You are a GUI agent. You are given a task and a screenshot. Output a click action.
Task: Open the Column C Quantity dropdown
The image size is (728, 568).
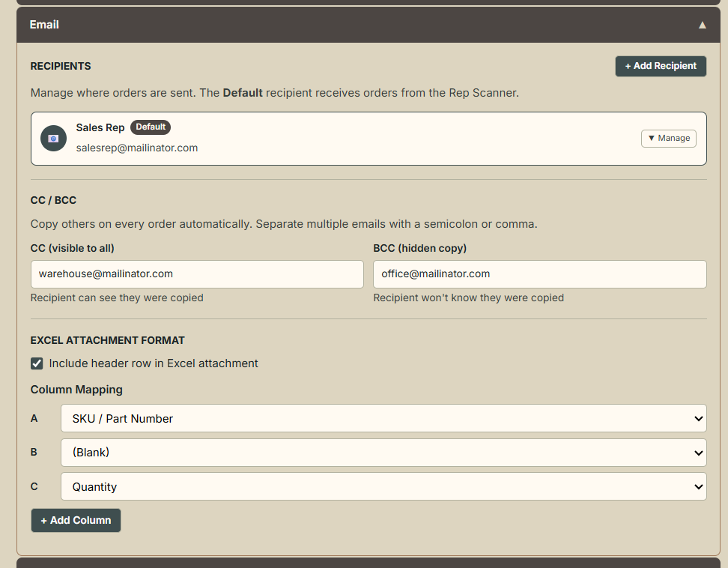(x=383, y=487)
